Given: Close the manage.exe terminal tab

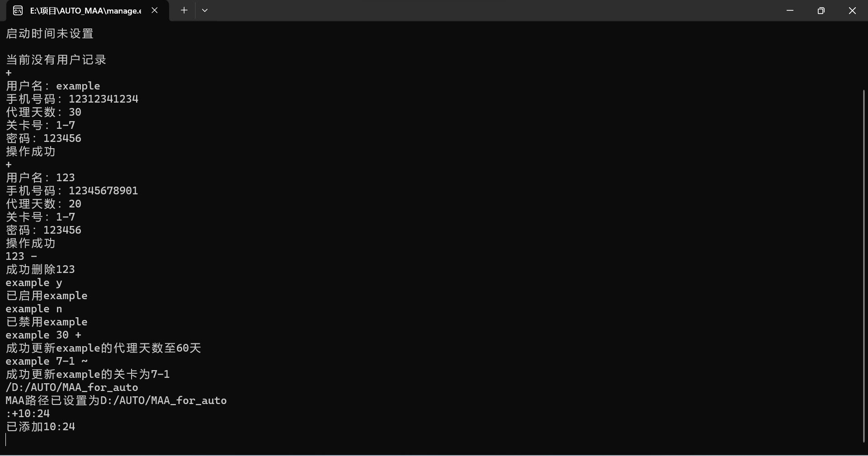Looking at the screenshot, I should tap(155, 10).
